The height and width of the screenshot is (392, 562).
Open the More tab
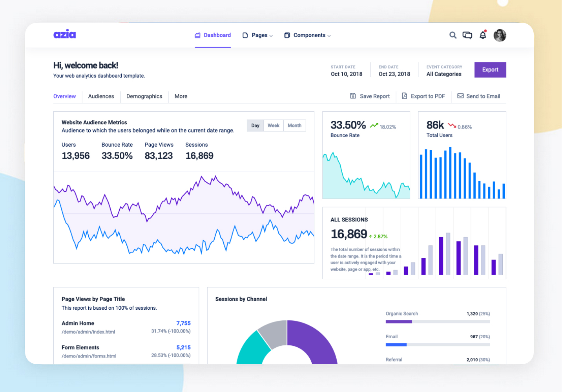click(181, 96)
